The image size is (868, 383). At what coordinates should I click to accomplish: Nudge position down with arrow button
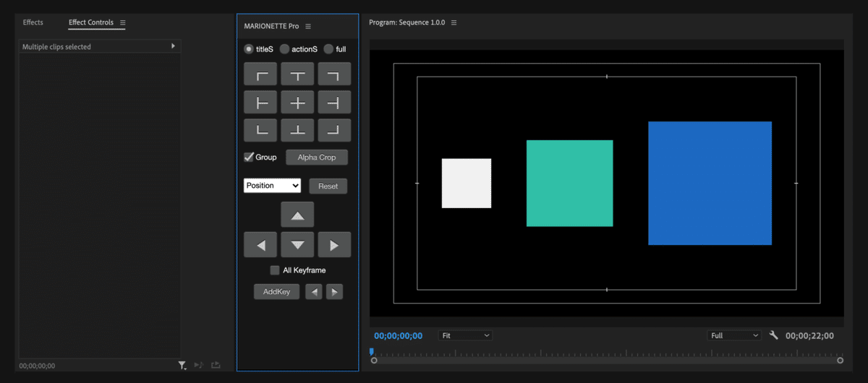tap(297, 245)
